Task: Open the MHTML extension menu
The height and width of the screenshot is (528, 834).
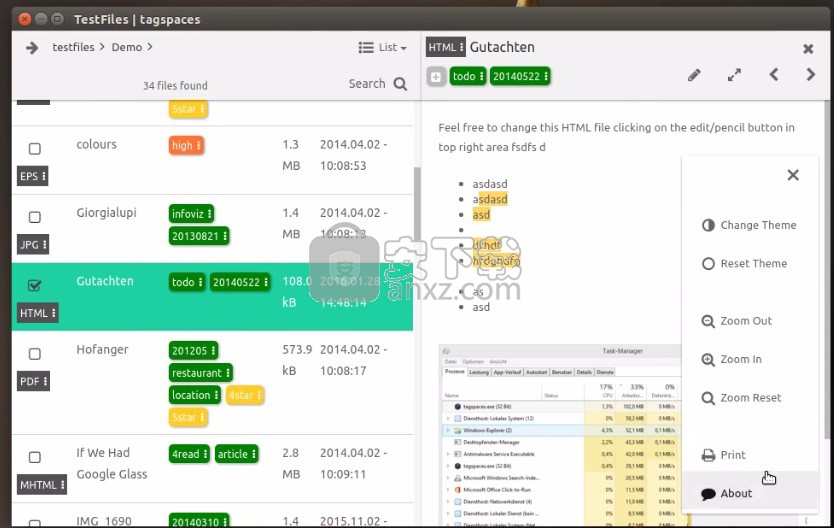Action: click(42, 485)
